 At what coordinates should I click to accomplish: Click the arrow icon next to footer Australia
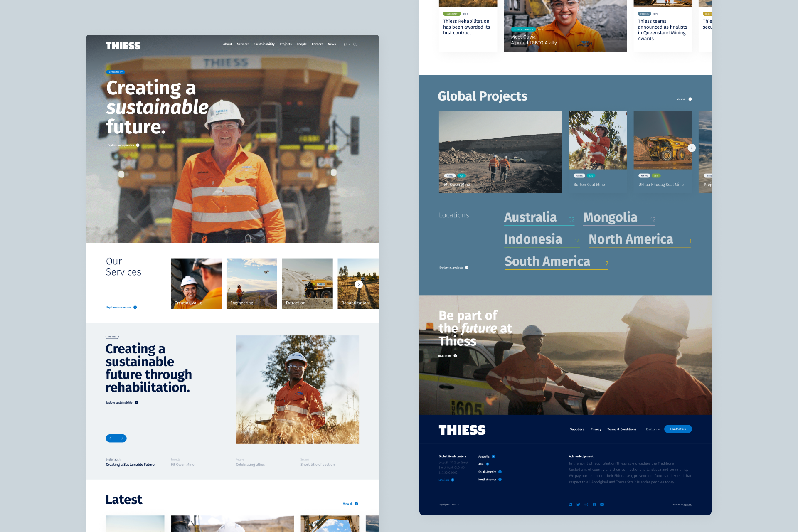[x=493, y=456]
